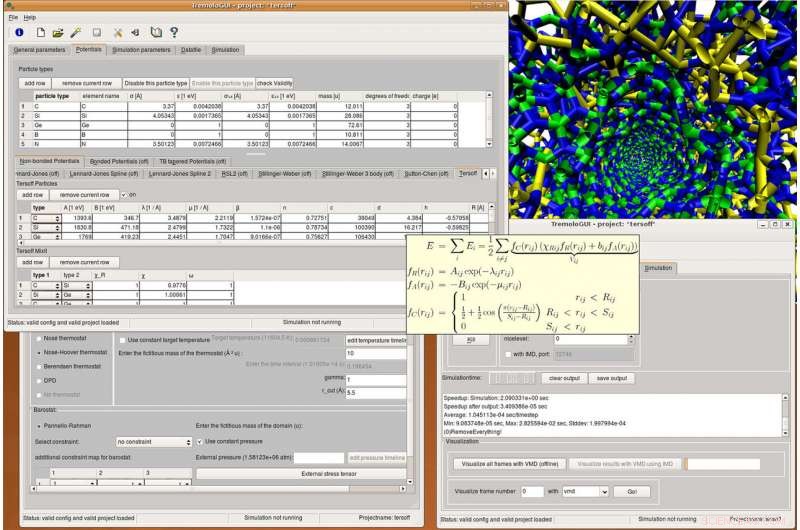Click the check Validity button
800x530 pixels.
pos(275,82)
